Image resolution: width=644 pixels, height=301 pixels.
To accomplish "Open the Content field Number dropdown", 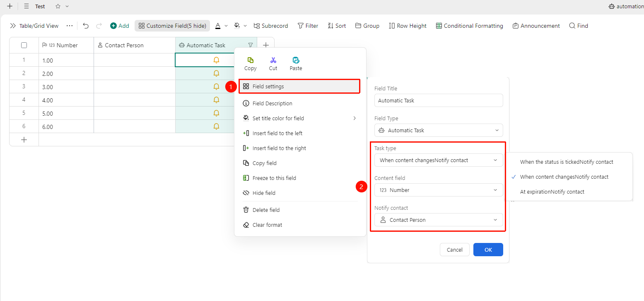I will point(439,190).
